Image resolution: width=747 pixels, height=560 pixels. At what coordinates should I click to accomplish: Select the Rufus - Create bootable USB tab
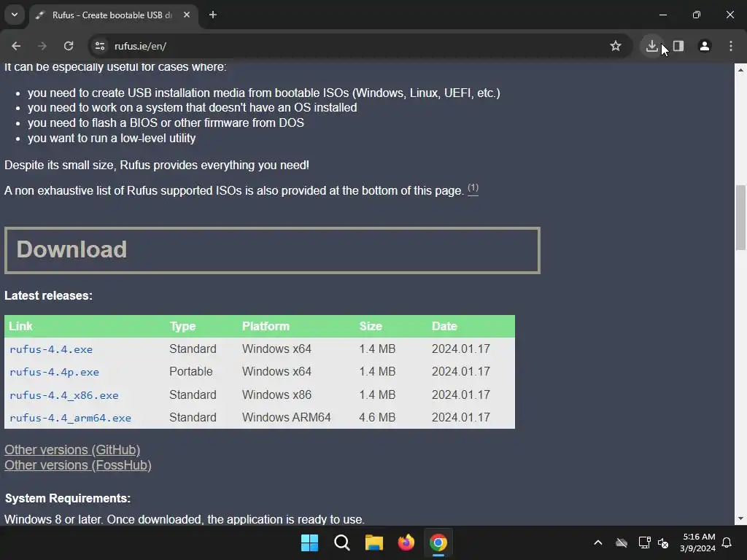pyautogui.click(x=115, y=15)
